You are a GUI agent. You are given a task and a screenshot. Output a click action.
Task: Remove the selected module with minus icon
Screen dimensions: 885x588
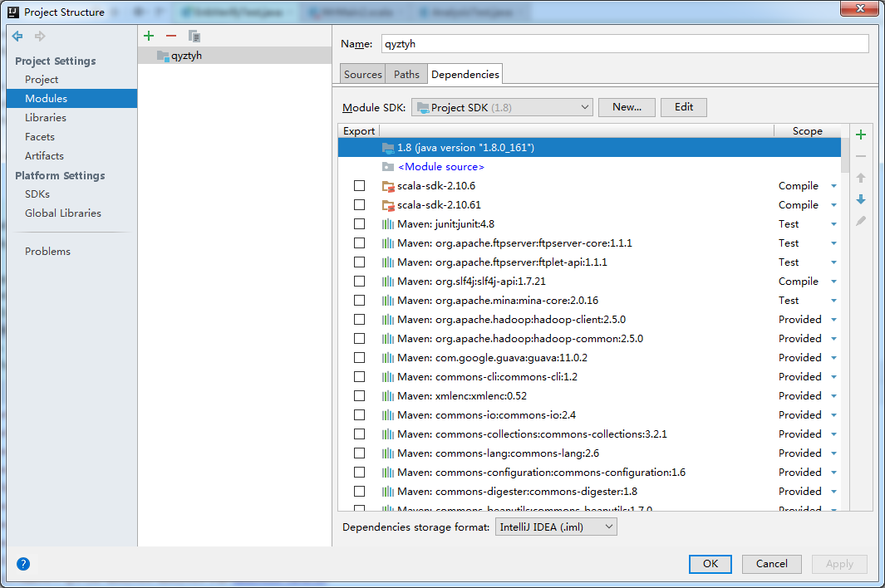(x=171, y=36)
